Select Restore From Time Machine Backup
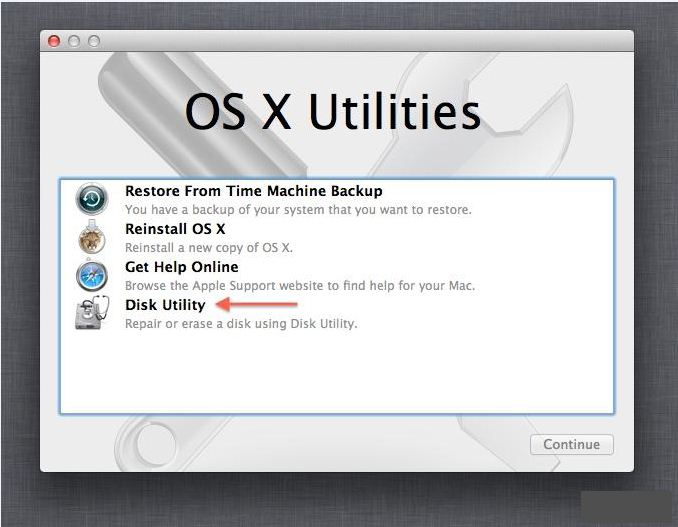 click(253, 191)
